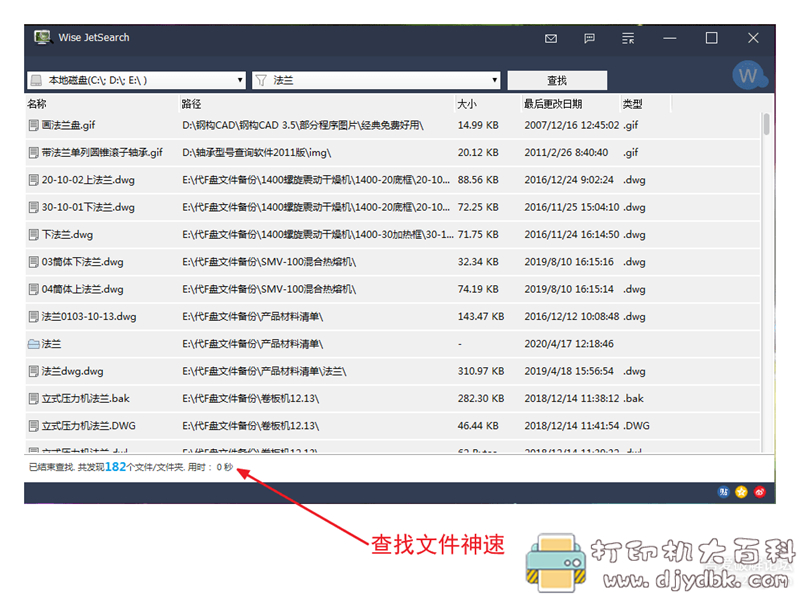Click the file icon of 法兰dwg.dwg
The height and width of the screenshot is (594, 800).
pyautogui.click(x=34, y=371)
